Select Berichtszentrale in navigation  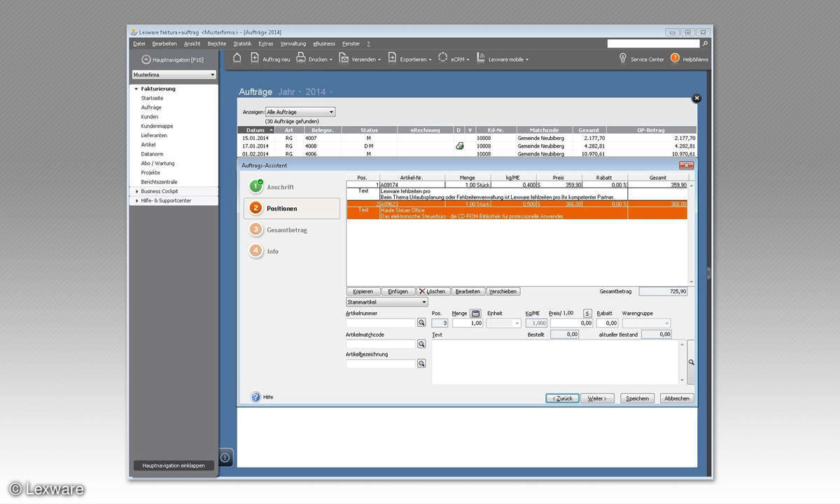pyautogui.click(x=159, y=181)
